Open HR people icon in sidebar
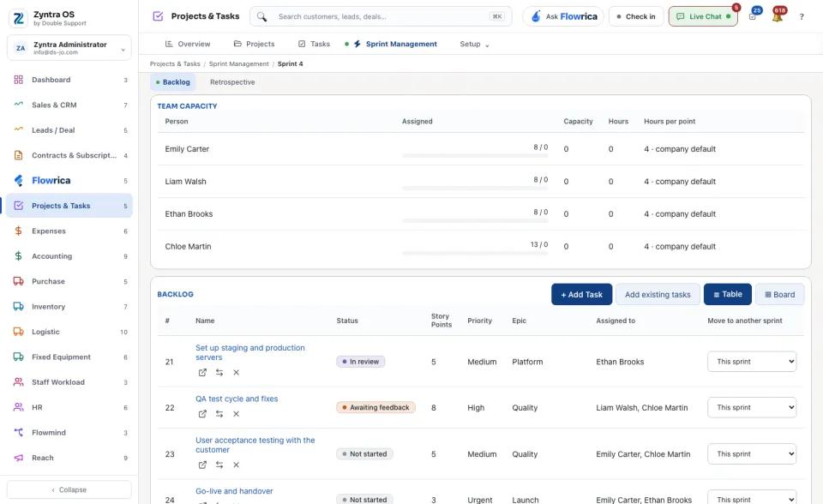Image resolution: width=823 pixels, height=504 pixels. [18, 407]
